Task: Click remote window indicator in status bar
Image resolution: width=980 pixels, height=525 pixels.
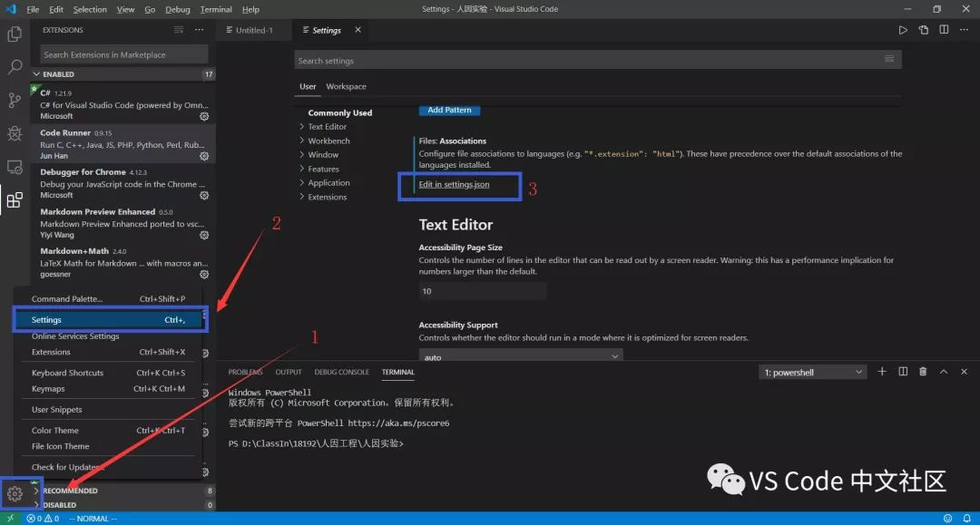Action: (10, 519)
